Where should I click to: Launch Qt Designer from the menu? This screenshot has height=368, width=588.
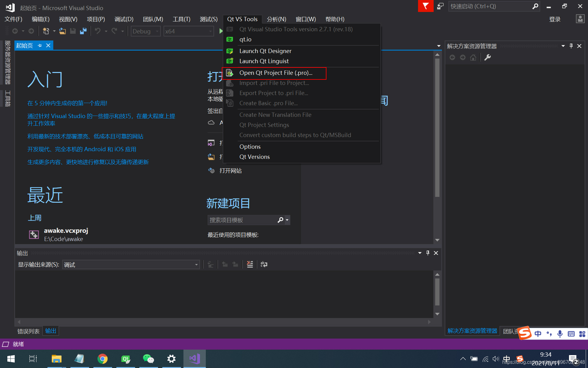pyautogui.click(x=265, y=51)
